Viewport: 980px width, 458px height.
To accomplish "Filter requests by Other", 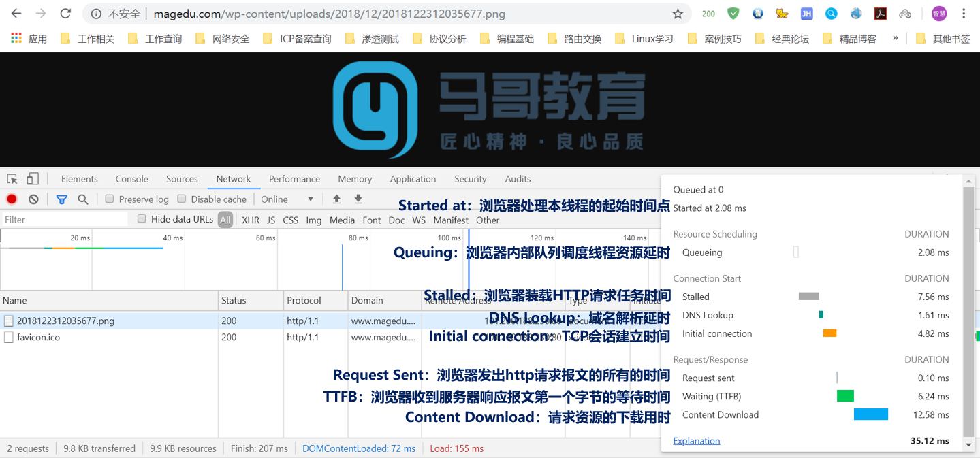I will coord(488,220).
